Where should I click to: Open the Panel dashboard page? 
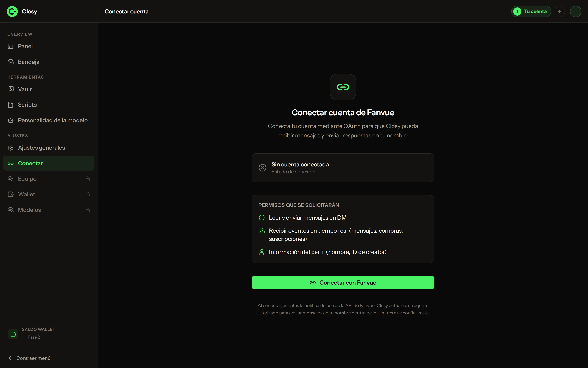pos(49,46)
